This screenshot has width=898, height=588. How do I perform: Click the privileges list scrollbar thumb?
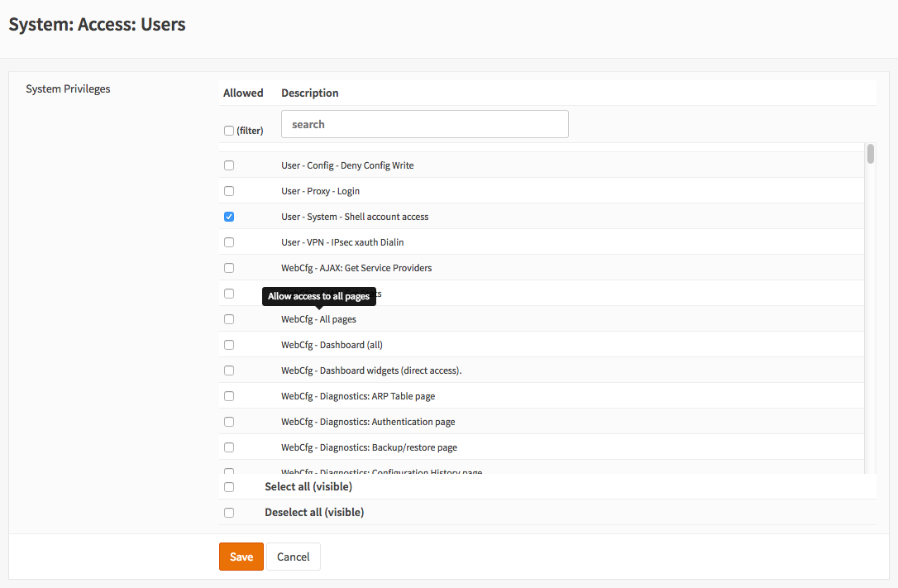click(x=871, y=154)
